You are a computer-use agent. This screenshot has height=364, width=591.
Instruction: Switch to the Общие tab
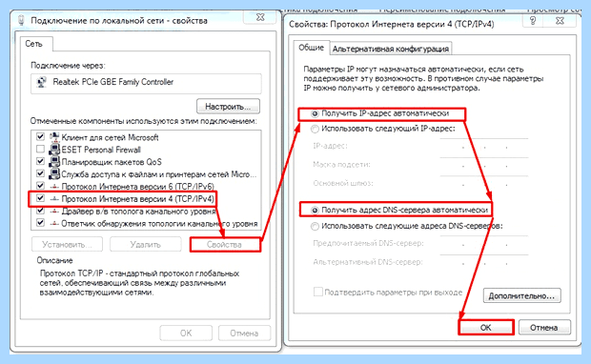[x=312, y=48]
